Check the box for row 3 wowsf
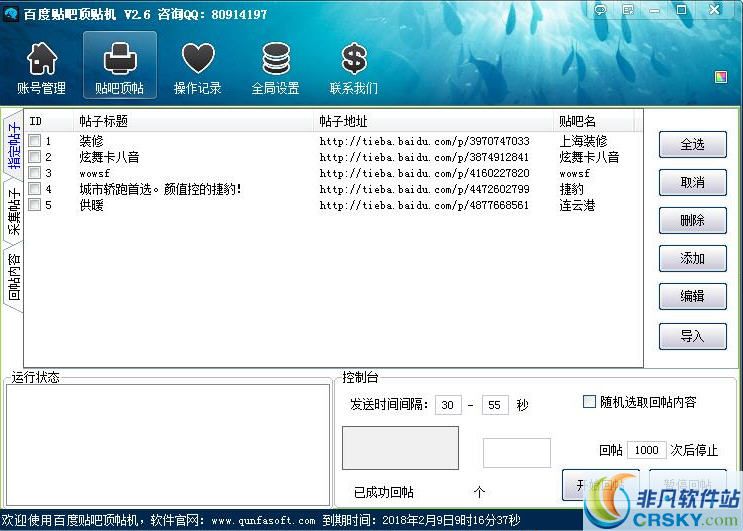This screenshot has width=743, height=531. (x=35, y=172)
